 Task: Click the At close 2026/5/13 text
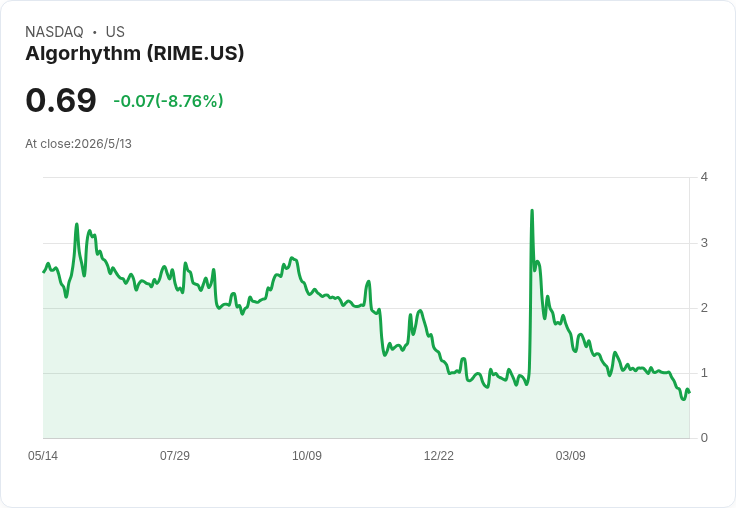tap(78, 144)
